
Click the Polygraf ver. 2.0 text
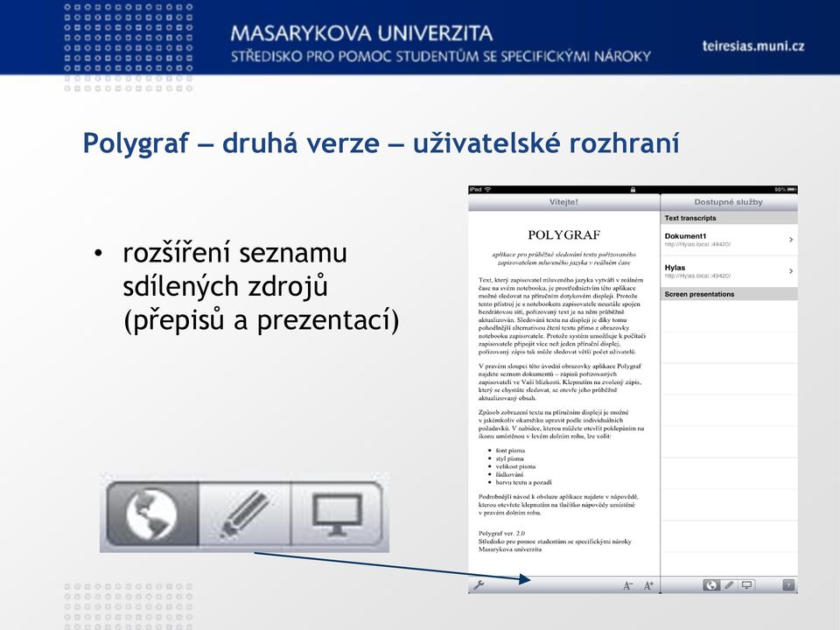point(502,534)
